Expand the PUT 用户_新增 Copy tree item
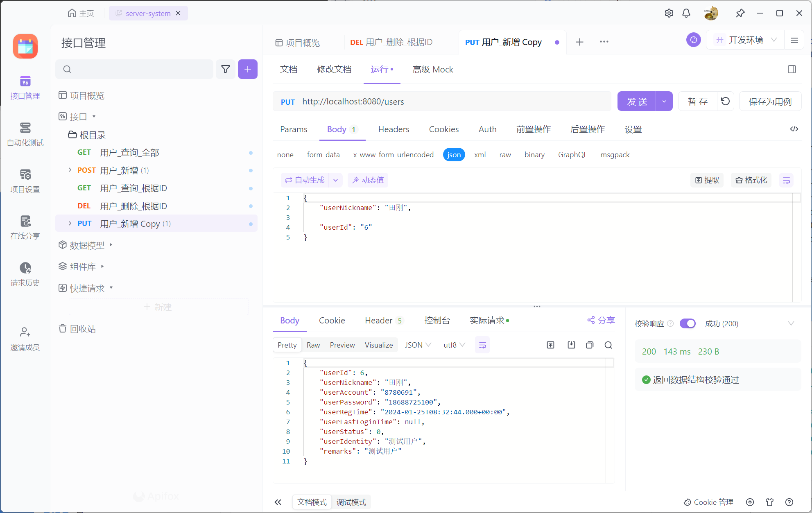This screenshot has height=513, width=812. click(x=70, y=223)
